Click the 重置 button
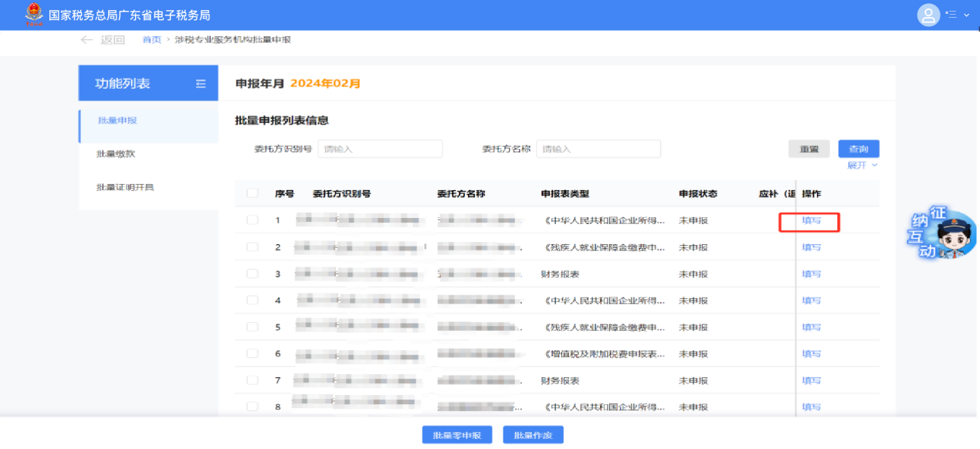 (x=809, y=149)
